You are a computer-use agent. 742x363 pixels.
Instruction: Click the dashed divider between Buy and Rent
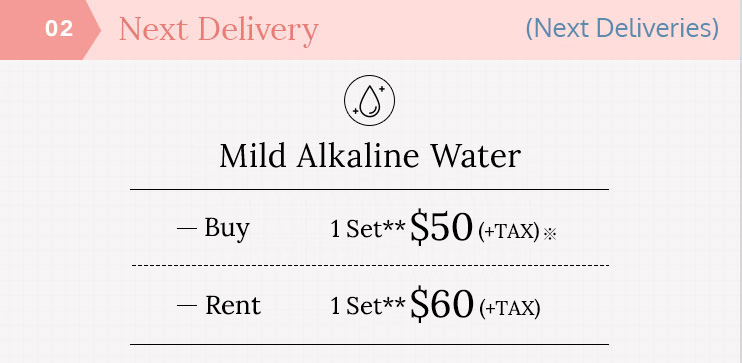pyautogui.click(x=370, y=266)
